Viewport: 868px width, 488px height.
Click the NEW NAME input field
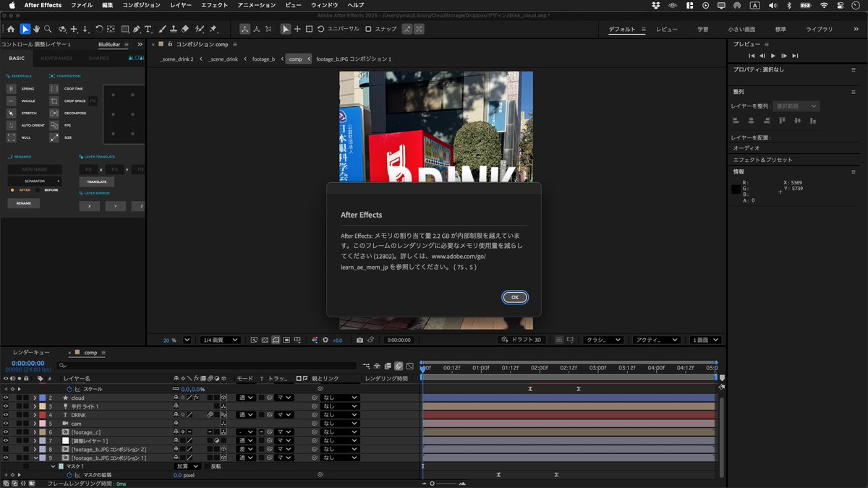pos(35,169)
